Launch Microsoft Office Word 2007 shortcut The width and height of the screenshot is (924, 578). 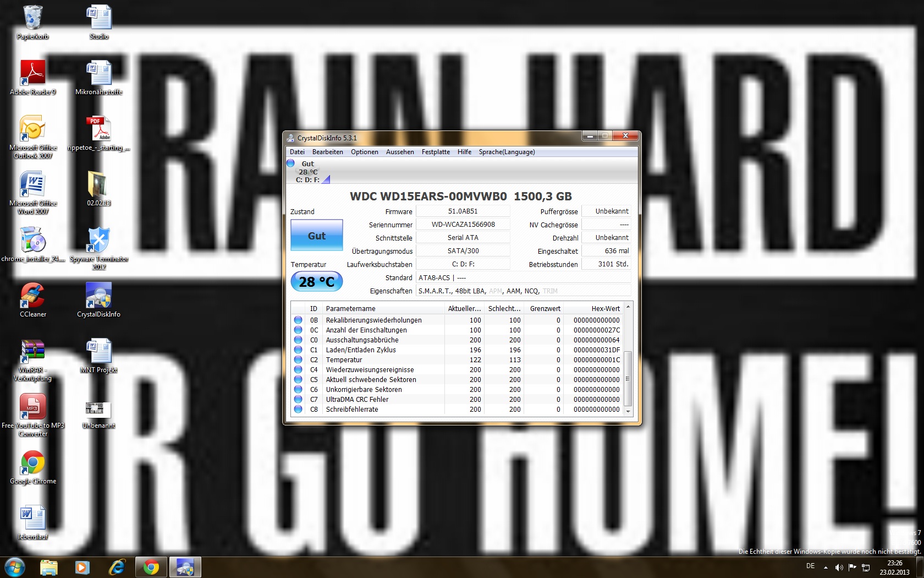pyautogui.click(x=33, y=192)
